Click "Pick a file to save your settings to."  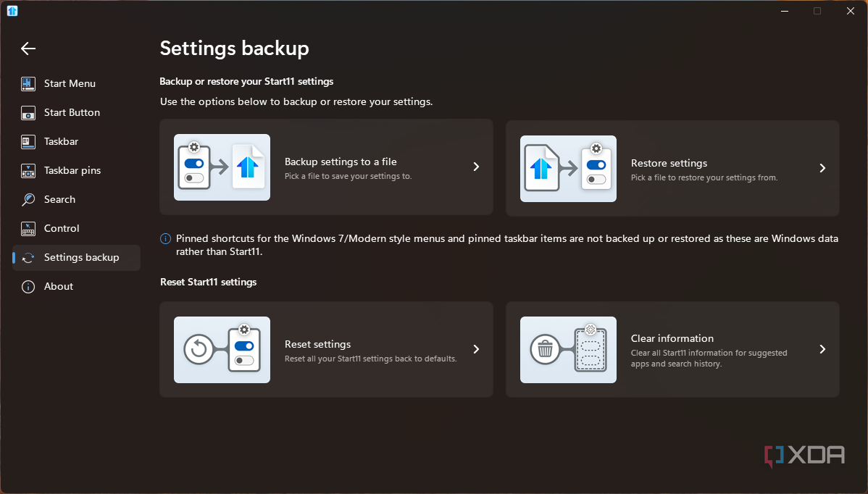[x=349, y=177]
